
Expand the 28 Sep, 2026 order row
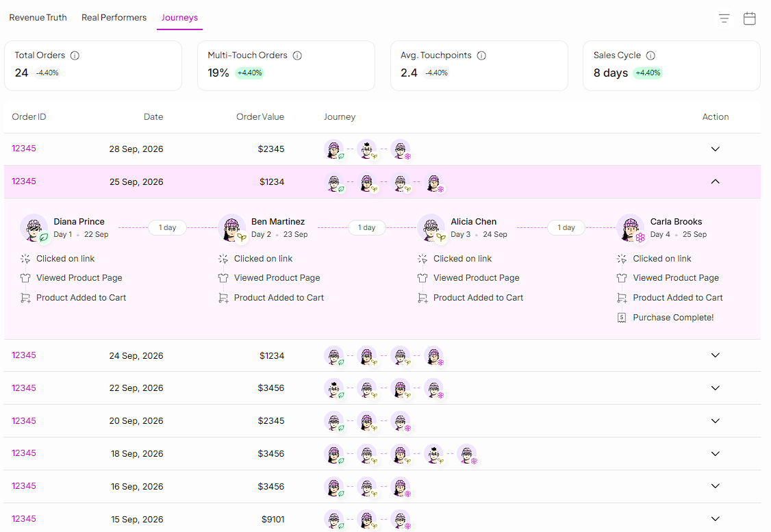coord(716,149)
